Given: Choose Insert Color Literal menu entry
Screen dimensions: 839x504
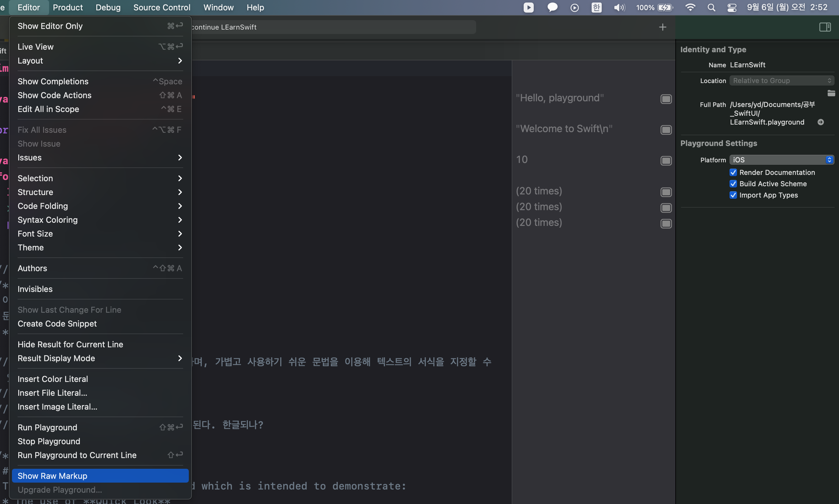Looking at the screenshot, I should pos(53,379).
